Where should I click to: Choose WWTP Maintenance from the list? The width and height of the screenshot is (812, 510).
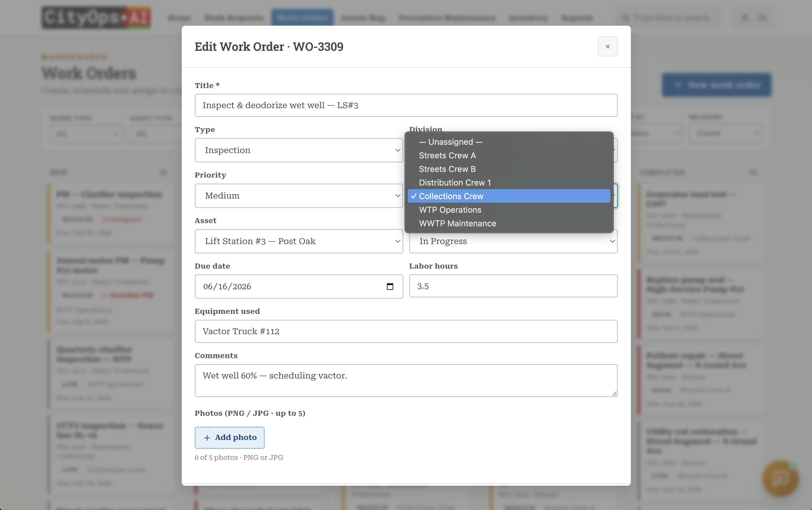point(509,223)
